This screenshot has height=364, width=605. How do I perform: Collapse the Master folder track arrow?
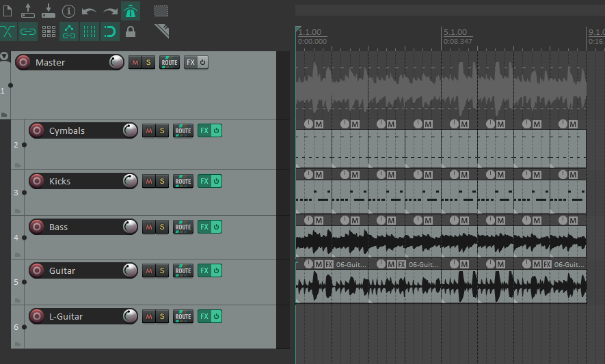[5, 56]
